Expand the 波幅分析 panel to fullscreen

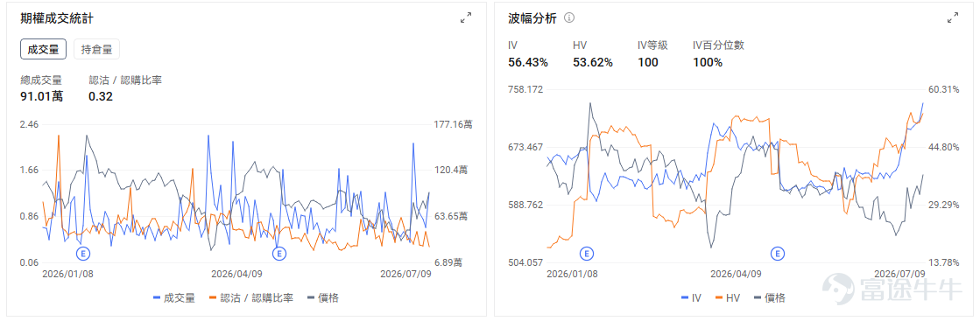[x=953, y=18]
